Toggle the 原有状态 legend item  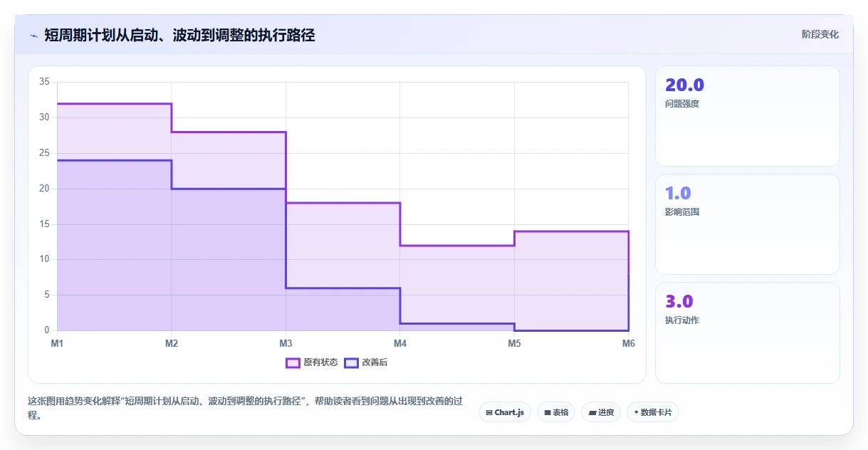[312, 362]
